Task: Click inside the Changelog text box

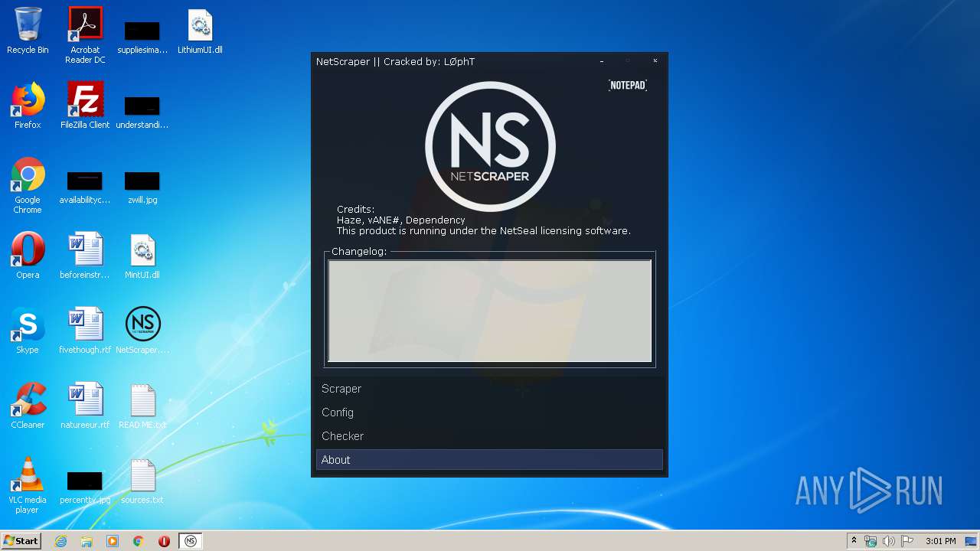Action: pyautogui.click(x=490, y=311)
